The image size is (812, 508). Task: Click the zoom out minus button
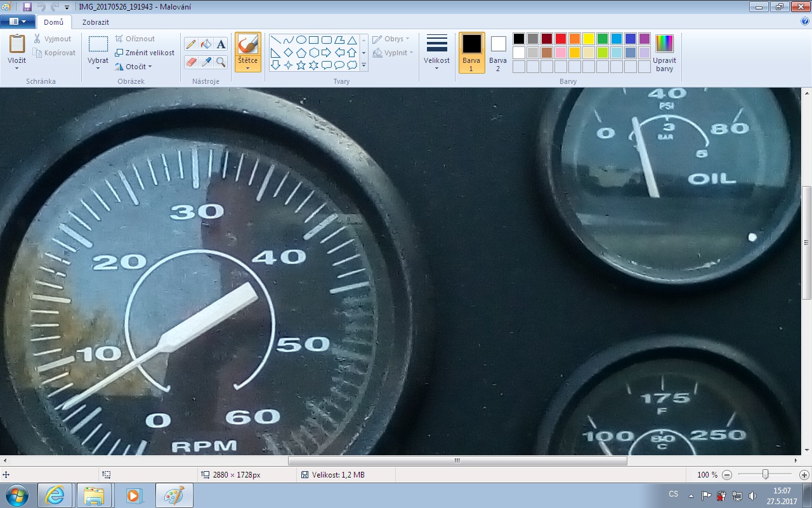[727, 474]
